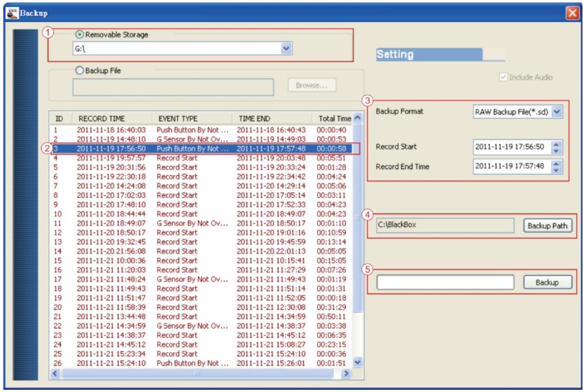Click the Backup File path input field
This screenshot has height=392, width=583.
[173, 87]
